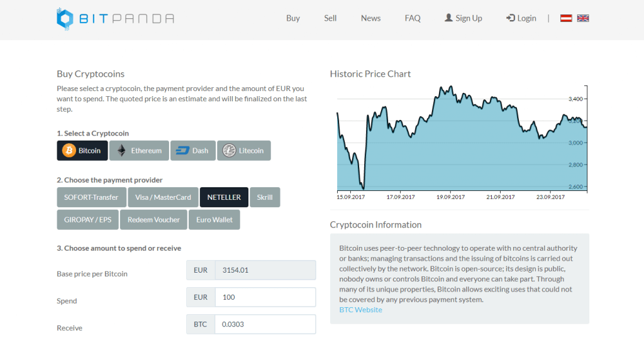Viewport: 644px width, 338px height.
Task: Choose Redeem Voucher option
Action: pos(153,219)
